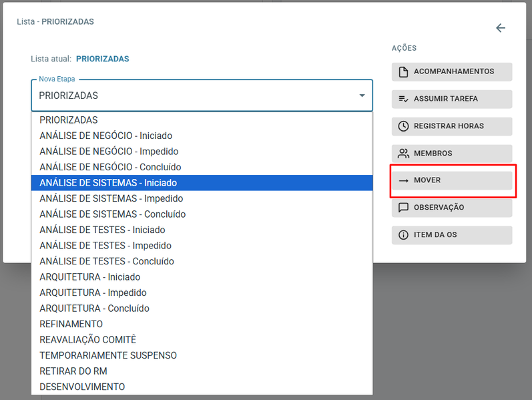Choose ARQUITETURA - Iniciado option

[x=202, y=277]
